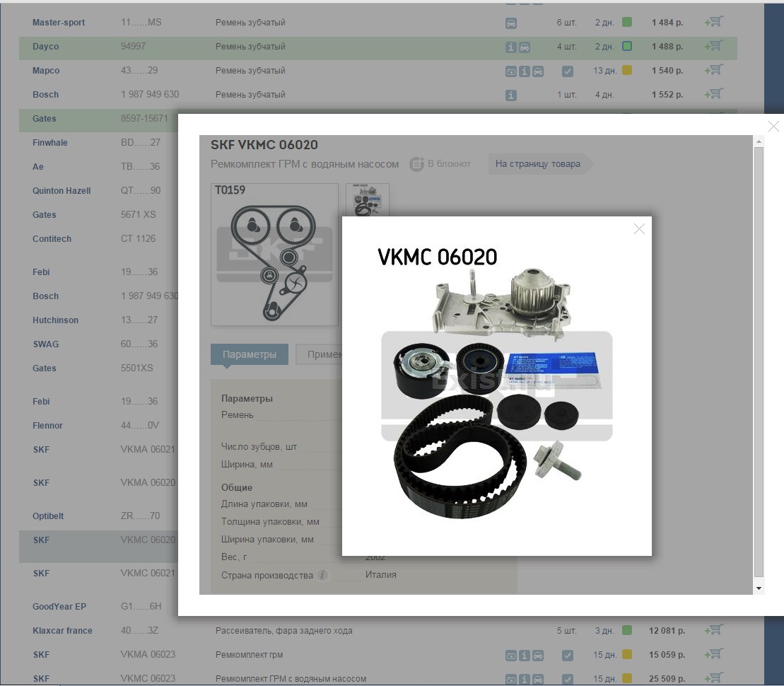Show car applicability icon in Mapco row
This screenshot has width=784, height=686.
(537, 71)
